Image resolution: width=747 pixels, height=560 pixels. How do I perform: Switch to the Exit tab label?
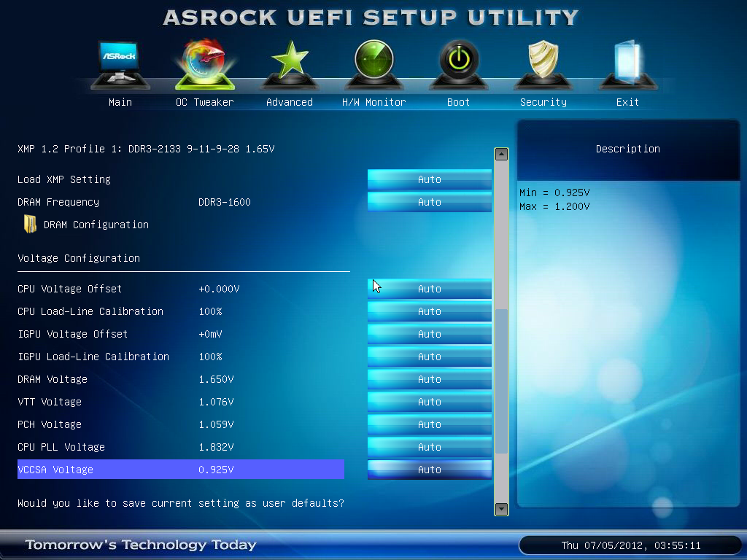pyautogui.click(x=627, y=102)
